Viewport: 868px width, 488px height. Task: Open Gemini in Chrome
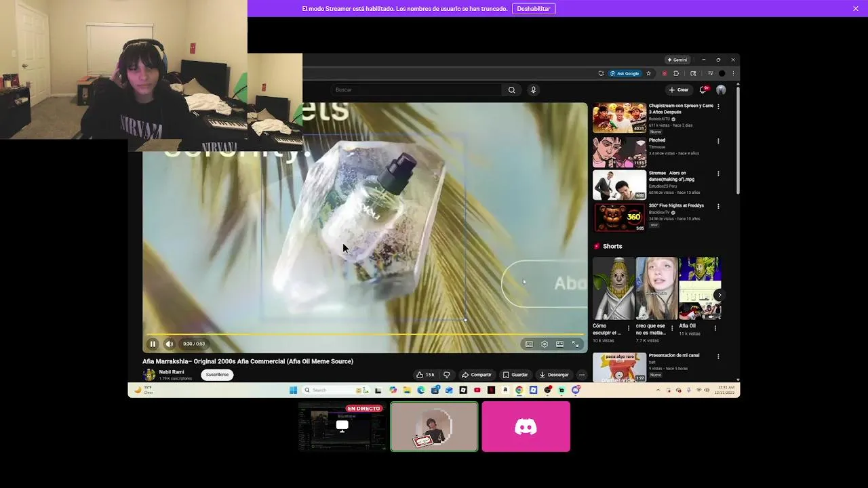(677, 60)
